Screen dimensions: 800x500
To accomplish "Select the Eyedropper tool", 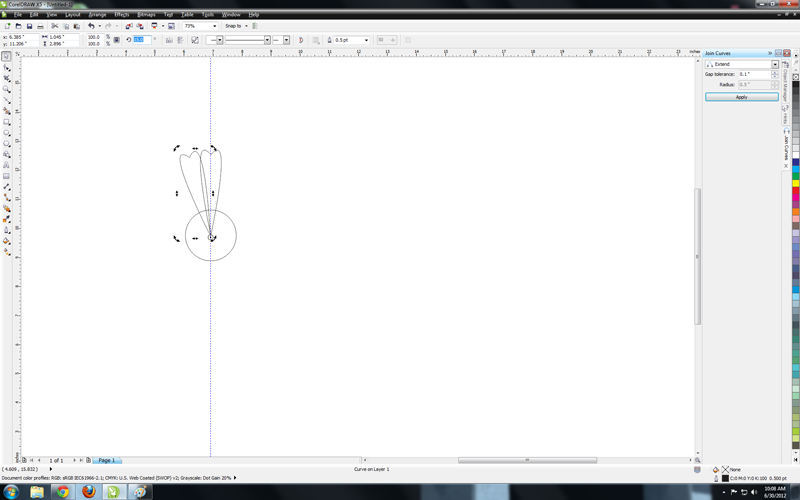I will click(7, 219).
